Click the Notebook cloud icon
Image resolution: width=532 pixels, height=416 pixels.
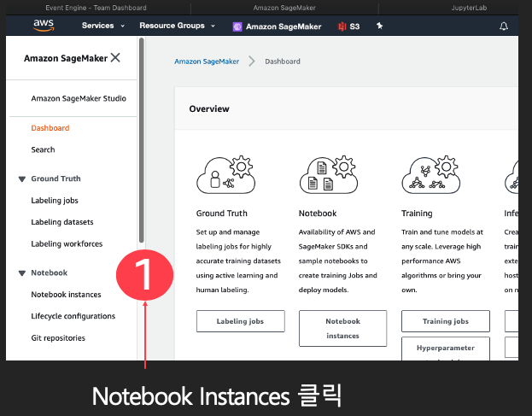coord(329,175)
